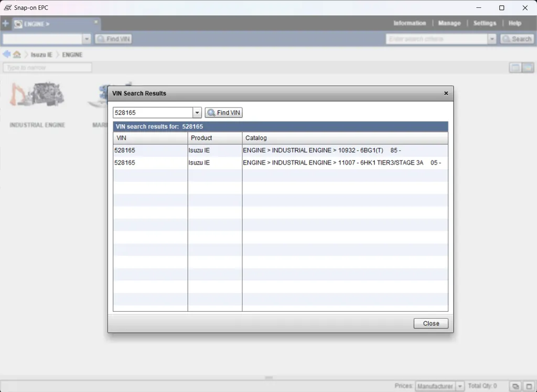Click the single window icon in status bar
This screenshot has height=392, width=537.
529,386
